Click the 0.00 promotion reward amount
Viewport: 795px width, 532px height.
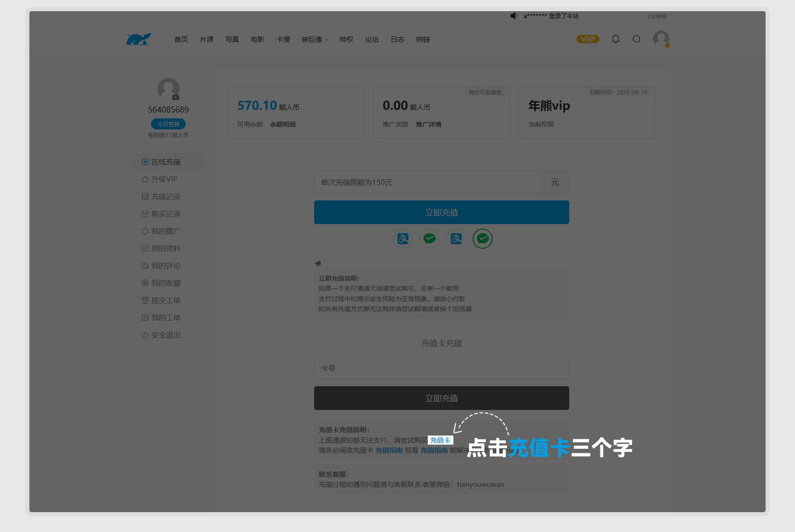pos(395,106)
